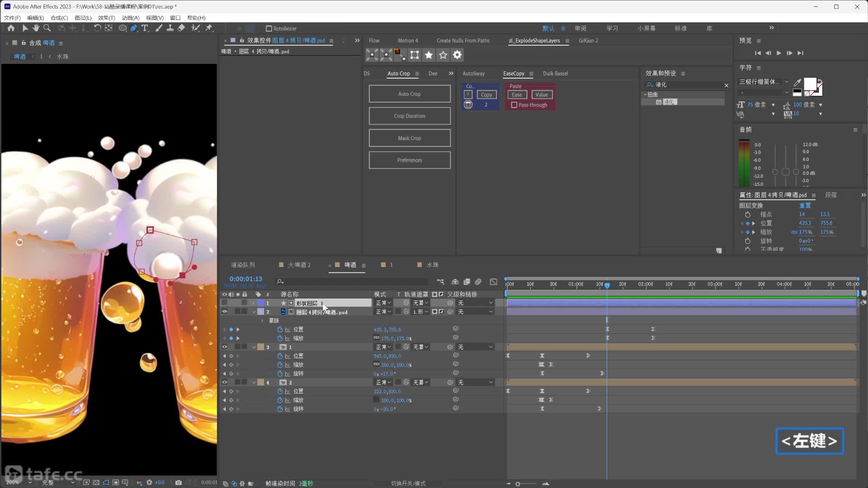
Task: Open the font family 三极行楷简体 dropdown
Action: (x=787, y=82)
